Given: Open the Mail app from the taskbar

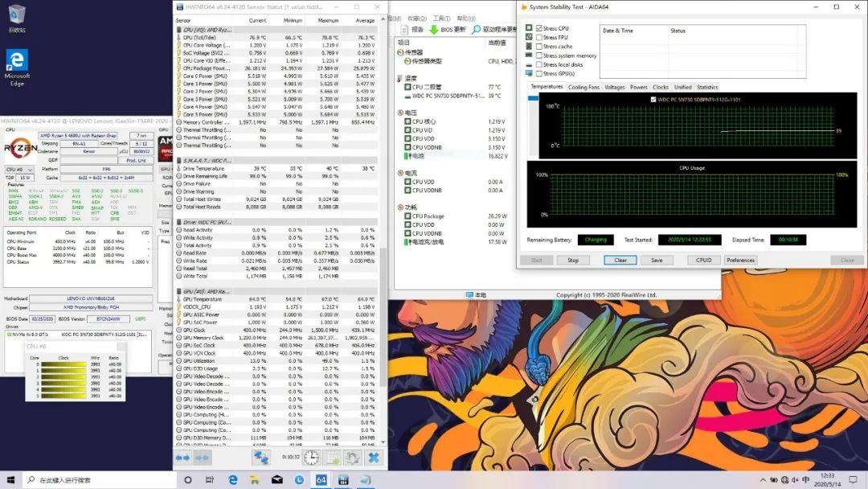Looking at the screenshot, I should pyautogui.click(x=276, y=479).
